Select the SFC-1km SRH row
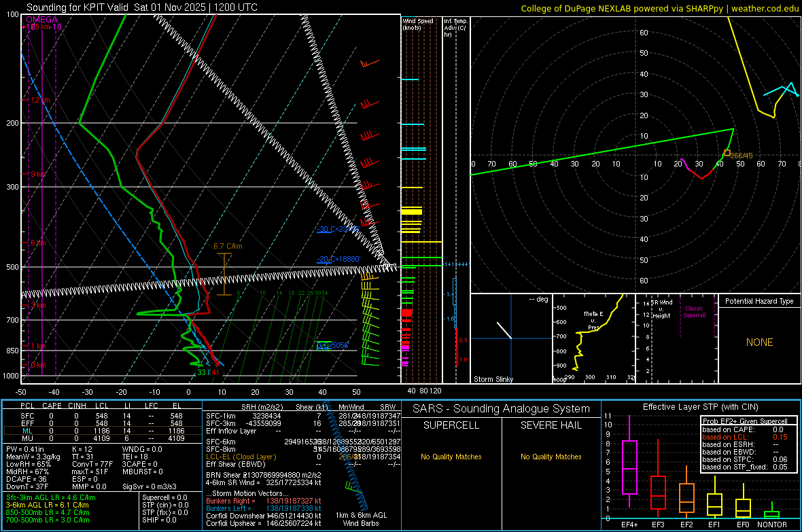The image size is (802, 532). 303,416
